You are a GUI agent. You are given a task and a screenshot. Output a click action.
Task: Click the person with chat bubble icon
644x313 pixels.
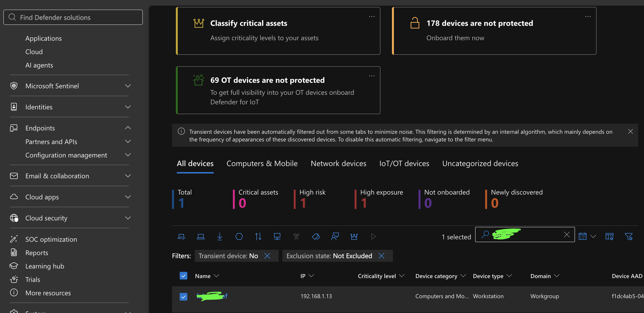click(335, 236)
